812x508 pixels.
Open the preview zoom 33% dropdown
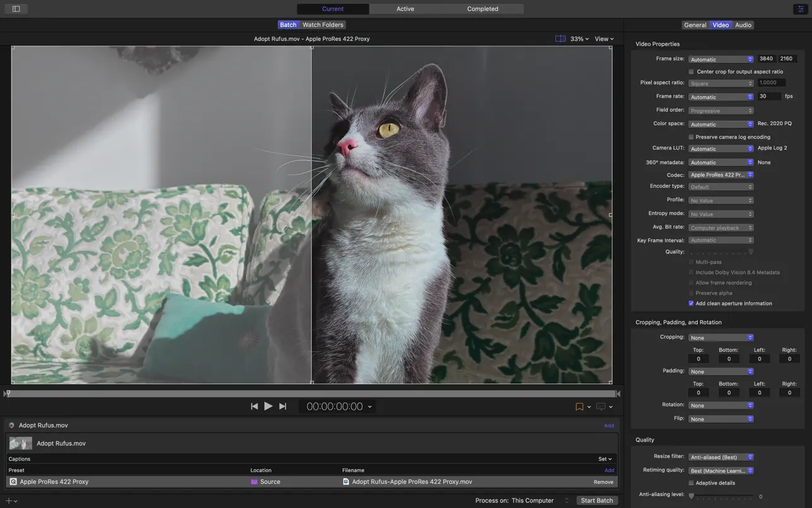(x=579, y=39)
